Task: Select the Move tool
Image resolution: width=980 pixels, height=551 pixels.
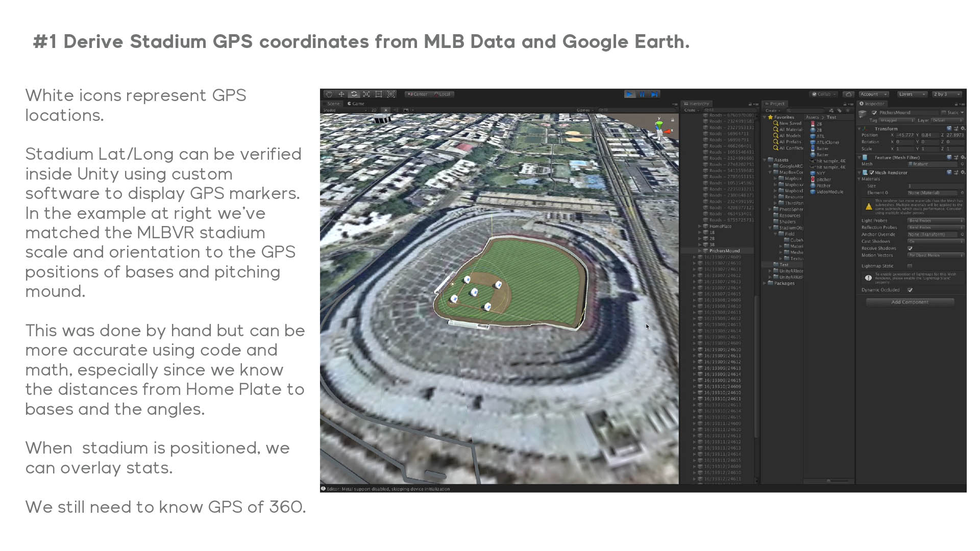Action: [341, 94]
